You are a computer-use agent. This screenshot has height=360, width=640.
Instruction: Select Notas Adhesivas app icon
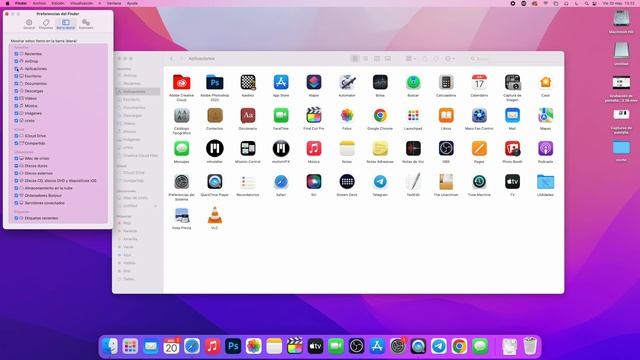pos(380,149)
